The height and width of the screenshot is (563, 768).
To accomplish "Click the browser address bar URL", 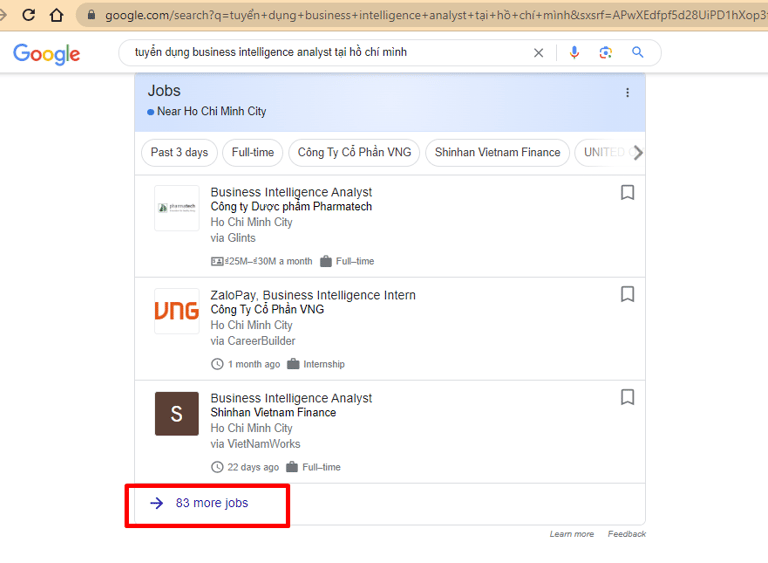I will pyautogui.click(x=436, y=15).
